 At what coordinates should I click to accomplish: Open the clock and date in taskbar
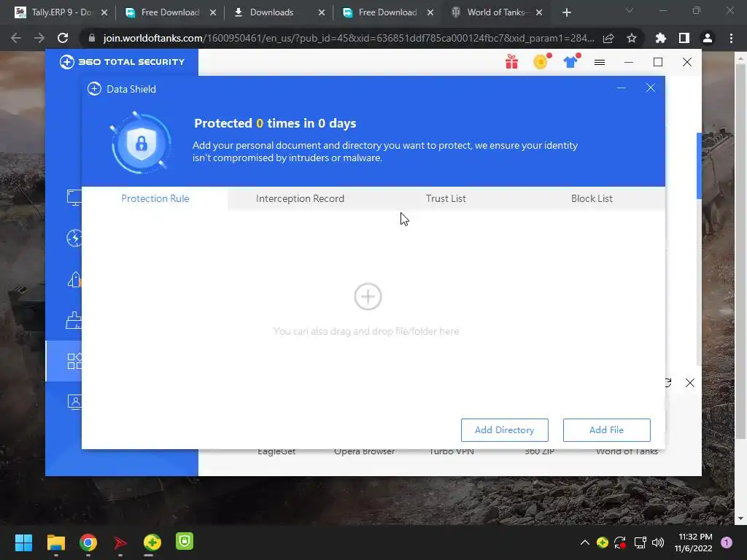pyautogui.click(x=694, y=542)
